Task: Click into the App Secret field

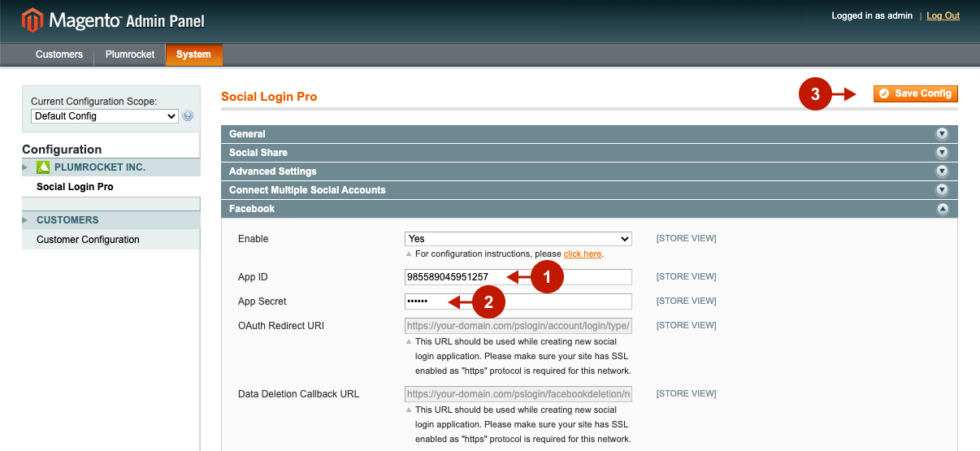Action: click(518, 301)
